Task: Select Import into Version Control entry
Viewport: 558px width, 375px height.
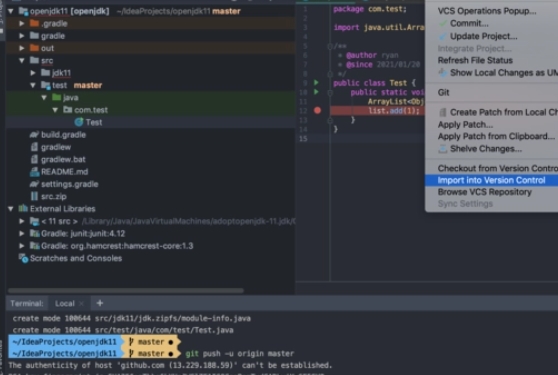Action: [x=491, y=180]
